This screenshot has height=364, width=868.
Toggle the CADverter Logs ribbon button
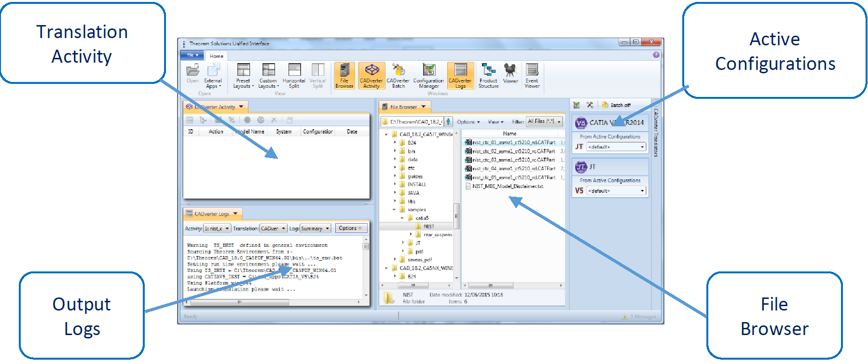pyautogui.click(x=460, y=76)
